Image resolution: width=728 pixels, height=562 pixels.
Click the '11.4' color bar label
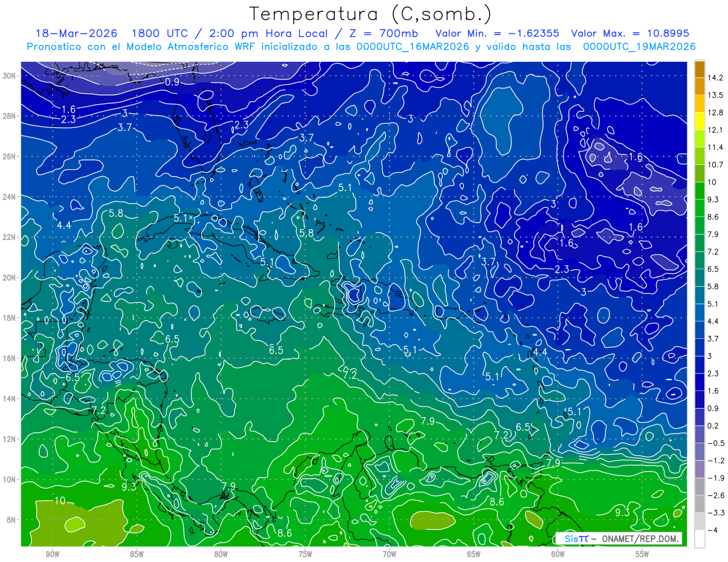tap(715, 147)
